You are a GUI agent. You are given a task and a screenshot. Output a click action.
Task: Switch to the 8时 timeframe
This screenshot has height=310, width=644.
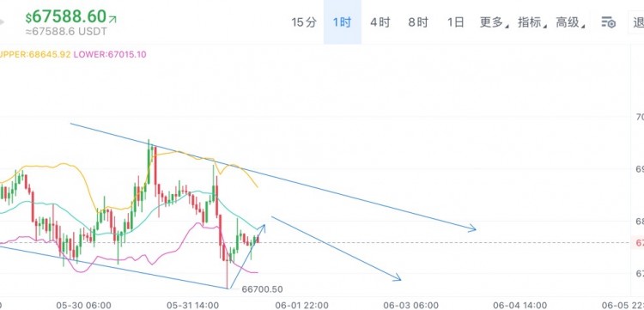(417, 22)
